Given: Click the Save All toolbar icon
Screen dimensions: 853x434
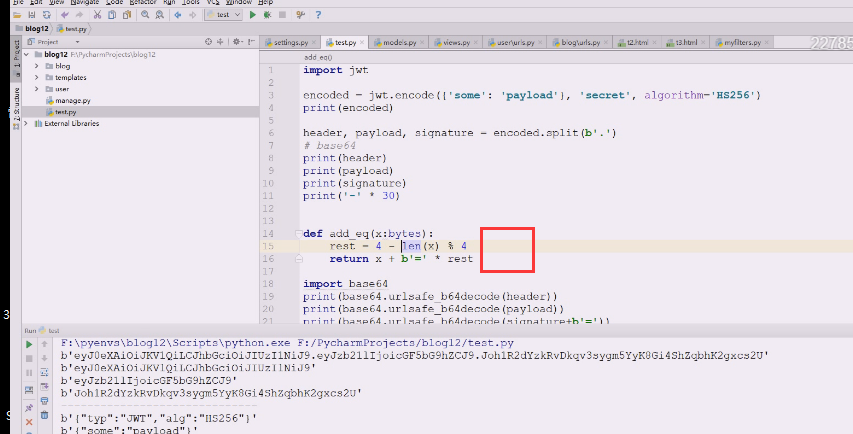Looking at the screenshot, I should tap(32, 15).
